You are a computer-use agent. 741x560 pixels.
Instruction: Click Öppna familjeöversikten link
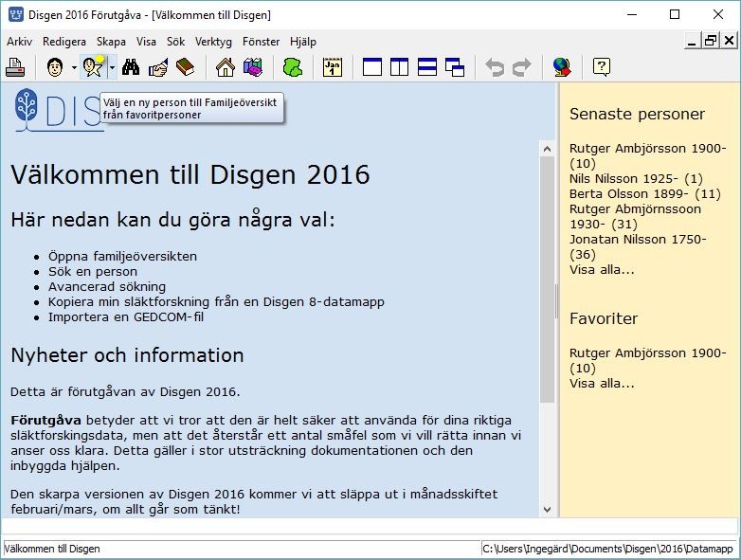pos(122,256)
